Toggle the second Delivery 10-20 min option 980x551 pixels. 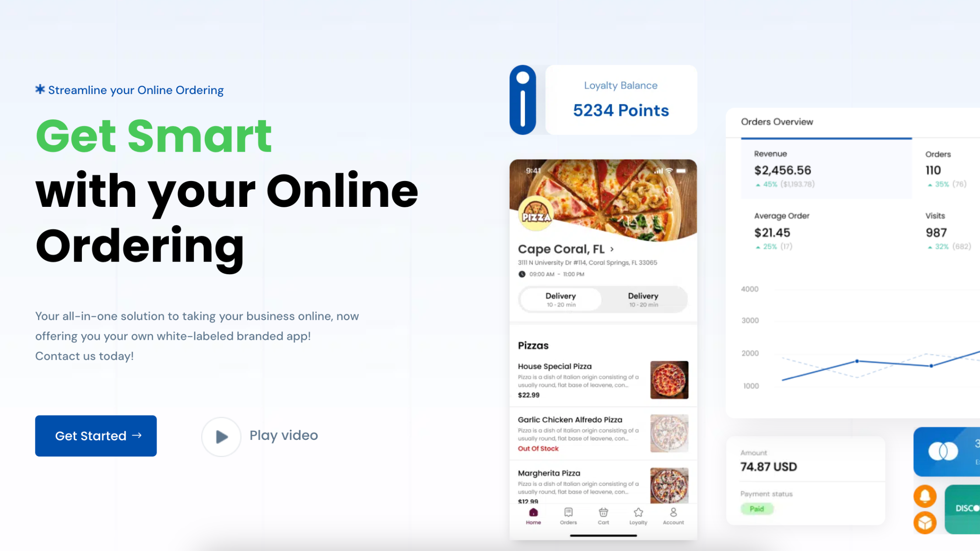tap(643, 300)
